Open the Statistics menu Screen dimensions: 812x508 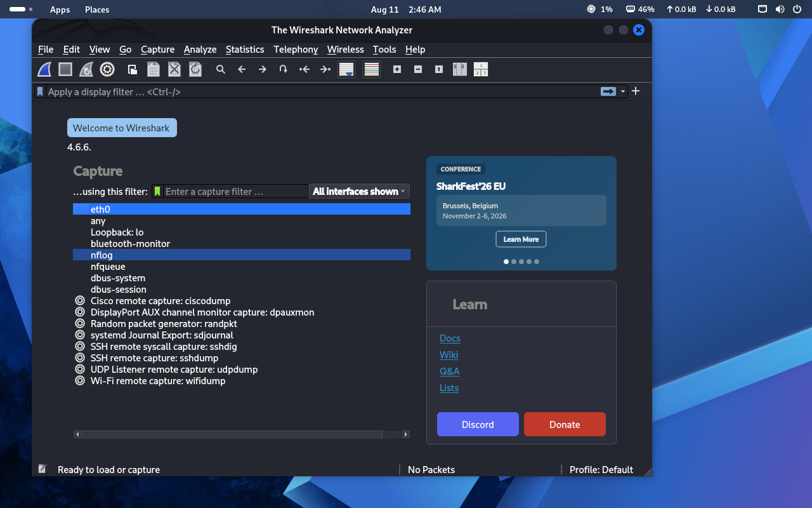pyautogui.click(x=245, y=50)
